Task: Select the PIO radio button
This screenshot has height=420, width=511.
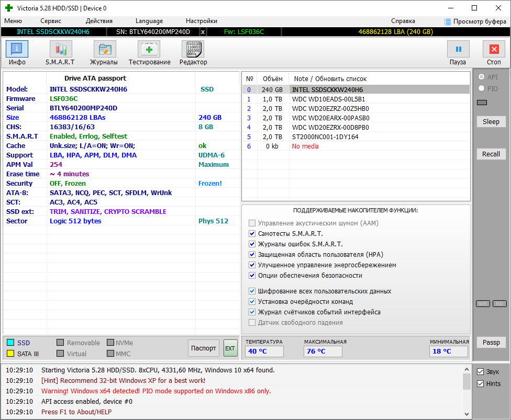Action: 481,88
